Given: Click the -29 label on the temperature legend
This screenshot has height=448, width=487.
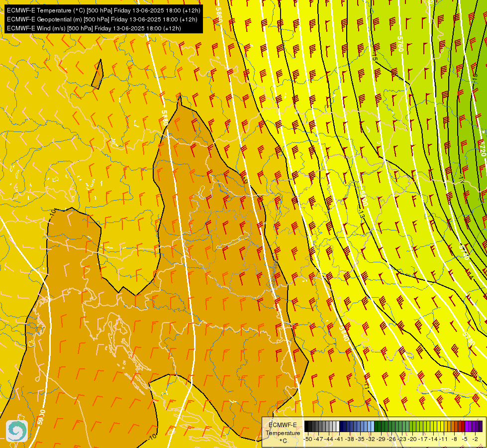Looking at the screenshot, I should (x=382, y=439).
